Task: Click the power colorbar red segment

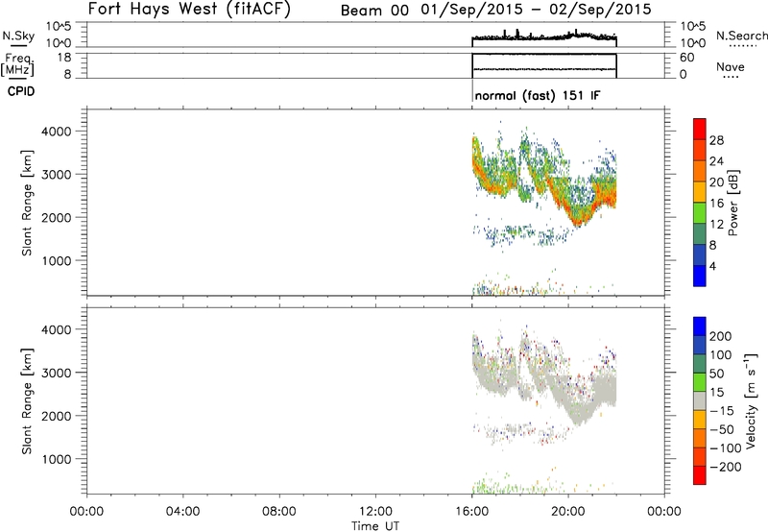Action: click(700, 129)
